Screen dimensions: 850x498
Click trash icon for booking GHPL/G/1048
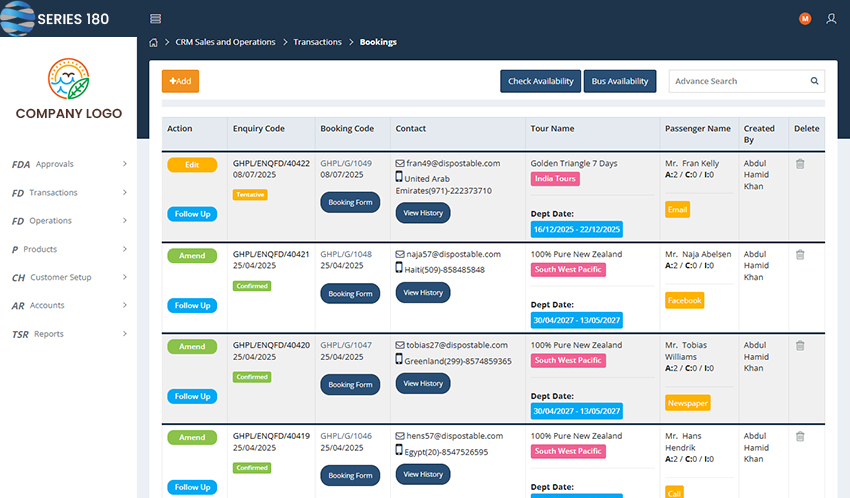coord(800,255)
